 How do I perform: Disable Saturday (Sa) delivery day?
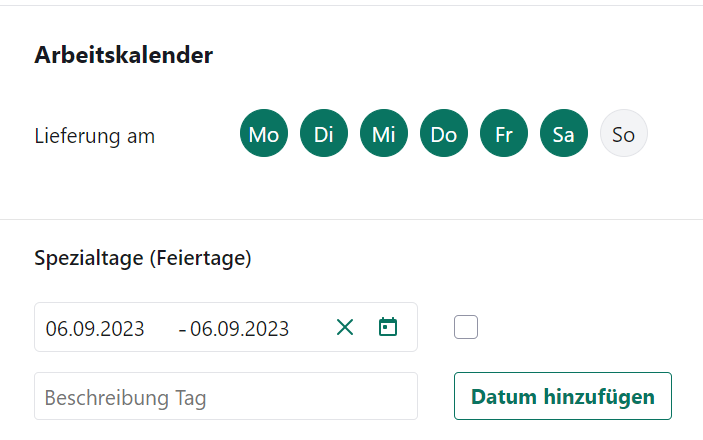point(564,135)
